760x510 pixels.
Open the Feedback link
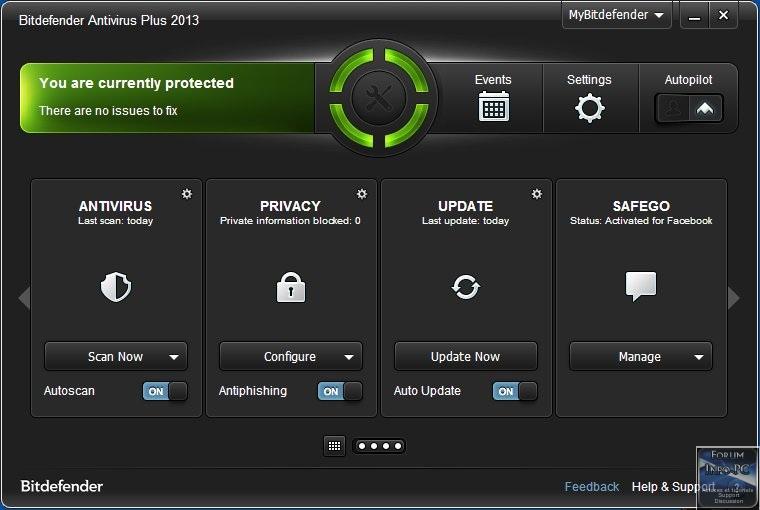click(592, 487)
